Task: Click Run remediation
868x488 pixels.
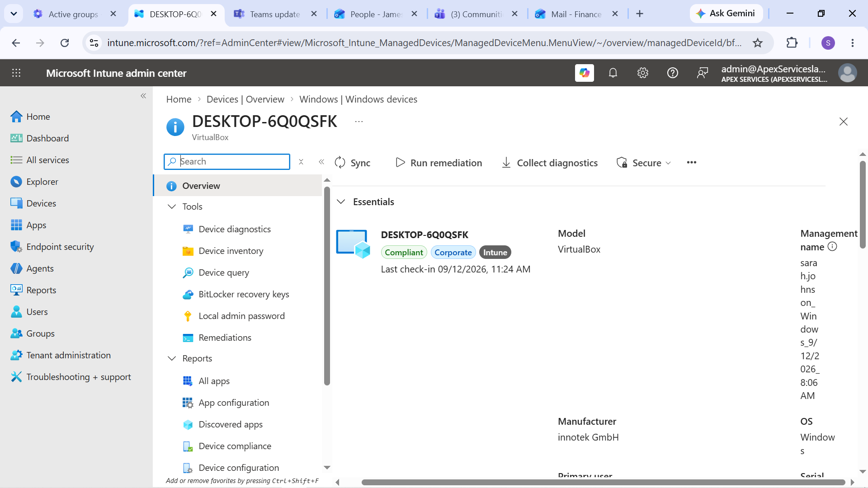Action: (439, 163)
